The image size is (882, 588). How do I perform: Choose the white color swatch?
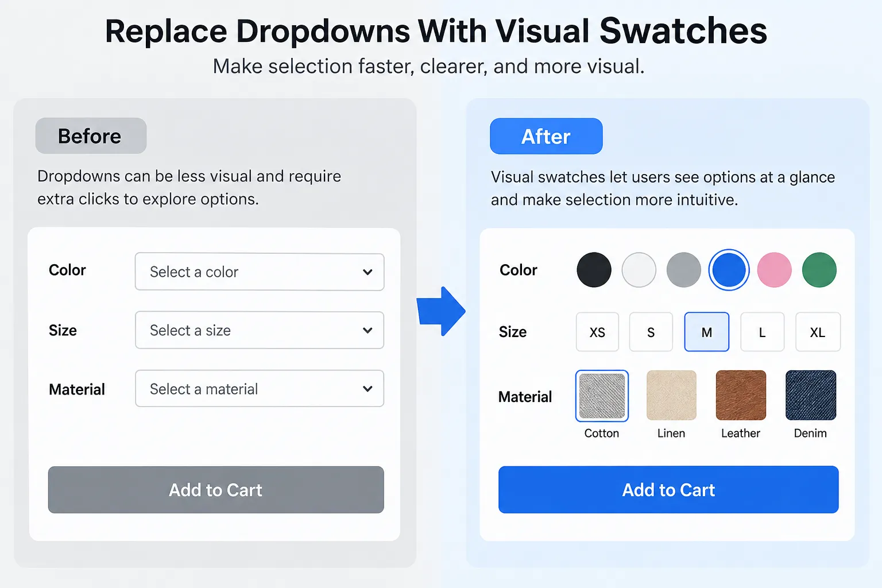coord(639,270)
